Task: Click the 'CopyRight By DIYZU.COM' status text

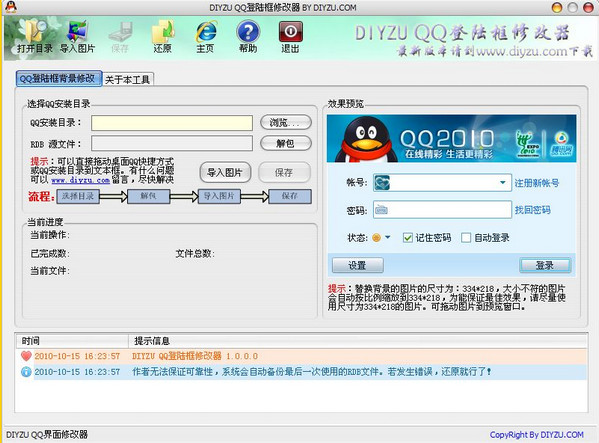Action: tap(537, 435)
